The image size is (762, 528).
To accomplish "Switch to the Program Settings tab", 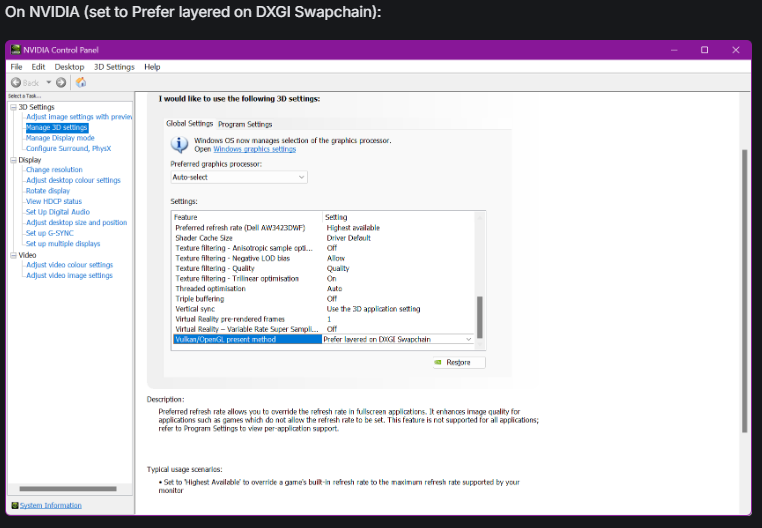I will point(245,124).
